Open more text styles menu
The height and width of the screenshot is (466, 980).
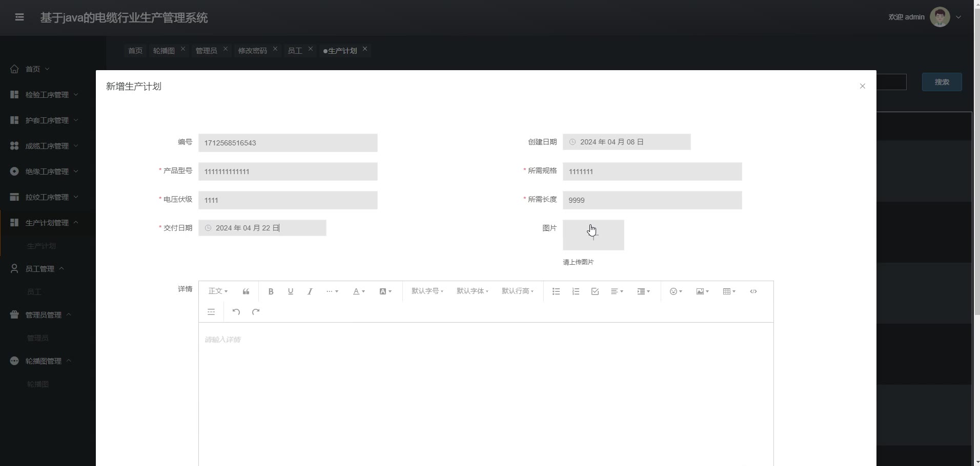pos(332,291)
